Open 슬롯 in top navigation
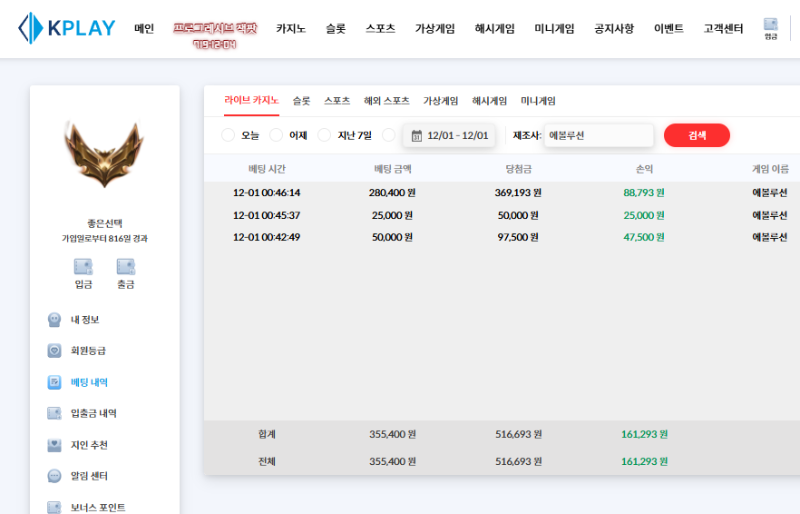Screen dimensions: 800x514 [x=336, y=28]
